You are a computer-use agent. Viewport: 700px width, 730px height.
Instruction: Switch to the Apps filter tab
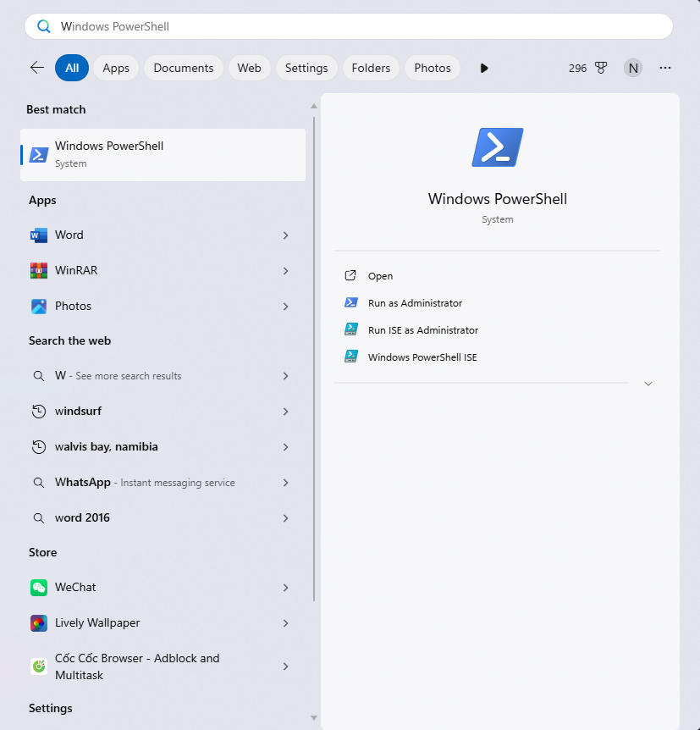[116, 68]
